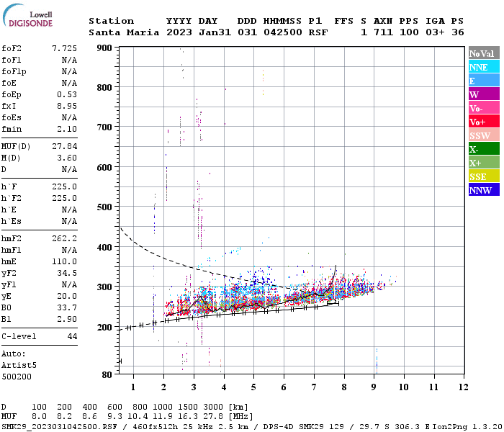Image resolution: width=504 pixels, height=432 pixels.
Task: Click the fxI value 8.95
Action: [67, 106]
